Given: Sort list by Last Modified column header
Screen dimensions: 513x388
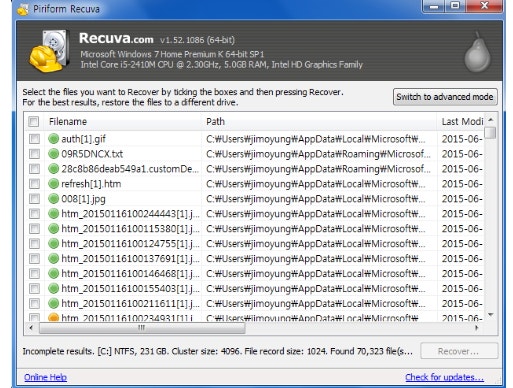Looking at the screenshot, I should [461, 121].
